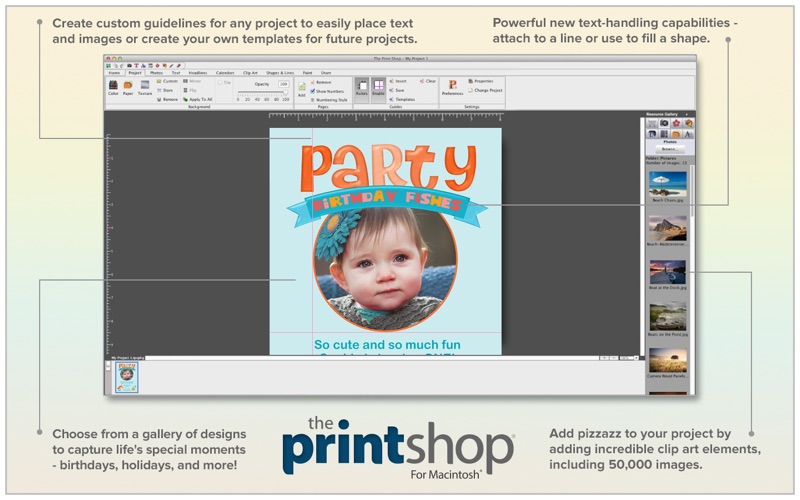Open the Photos ribbon tab

point(155,73)
